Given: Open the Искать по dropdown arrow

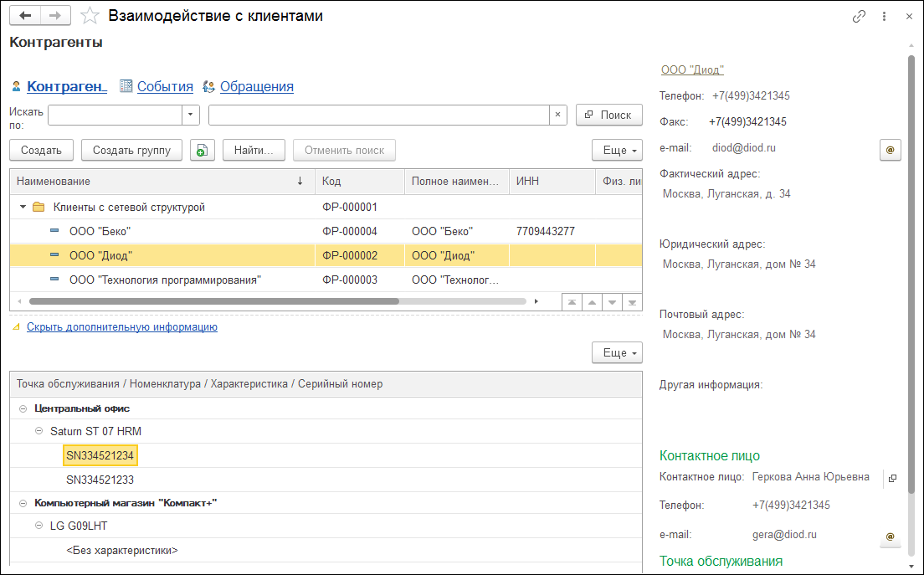Looking at the screenshot, I should (x=191, y=115).
